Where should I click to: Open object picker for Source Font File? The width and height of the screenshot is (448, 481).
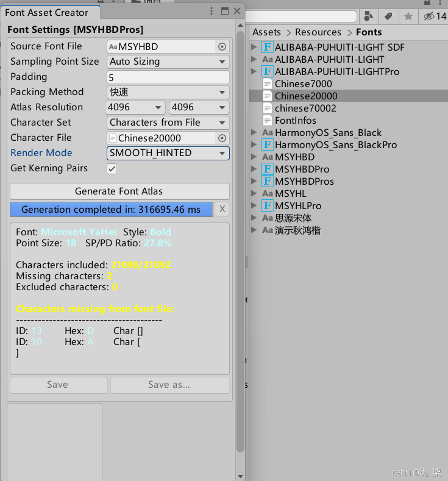click(222, 46)
